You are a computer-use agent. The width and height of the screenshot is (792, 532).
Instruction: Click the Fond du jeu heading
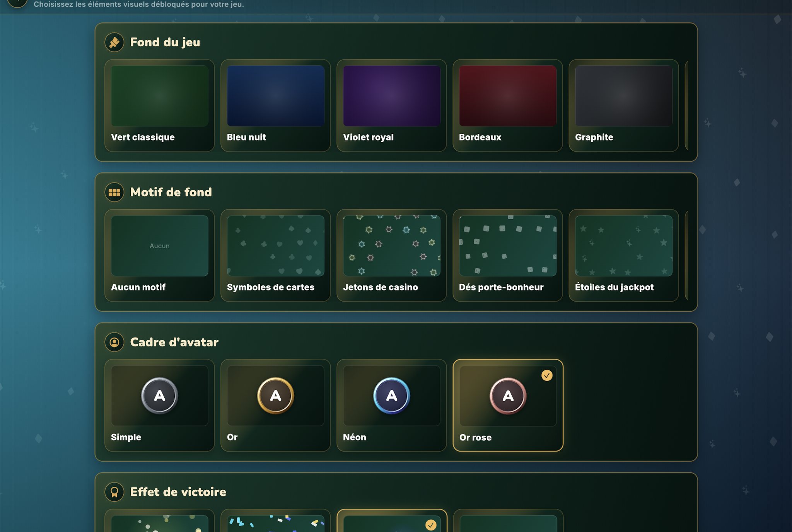(165, 42)
